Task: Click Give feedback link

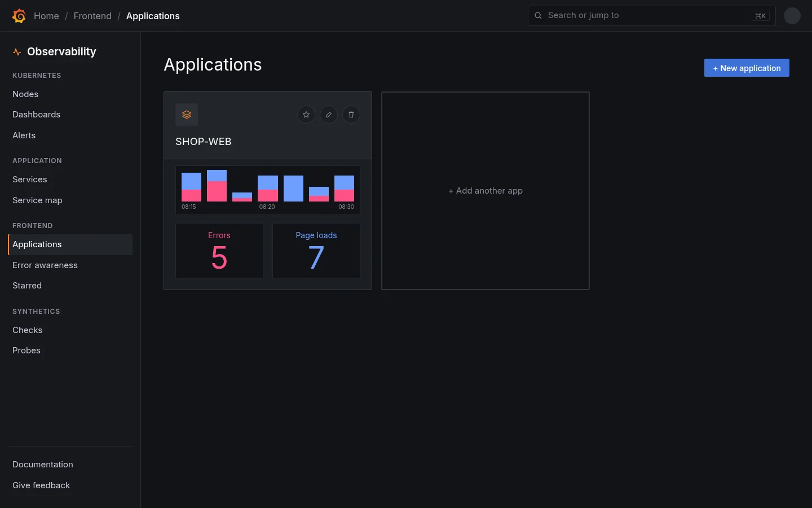Action: coord(70,485)
